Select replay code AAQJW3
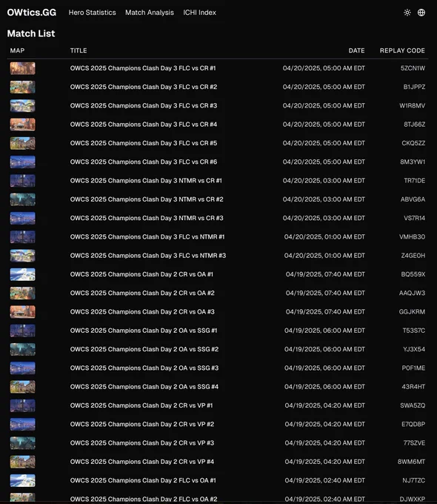This screenshot has height=504, width=437. pos(412,294)
